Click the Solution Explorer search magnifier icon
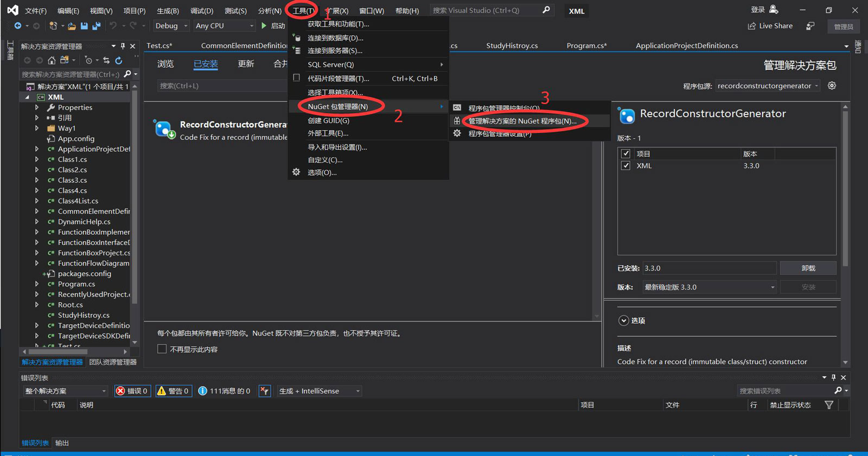 coord(127,74)
